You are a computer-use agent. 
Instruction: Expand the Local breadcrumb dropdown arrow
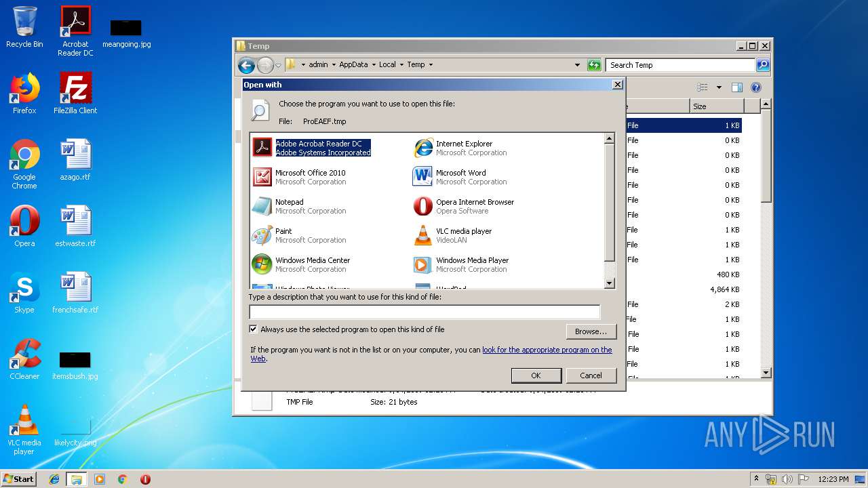401,65
